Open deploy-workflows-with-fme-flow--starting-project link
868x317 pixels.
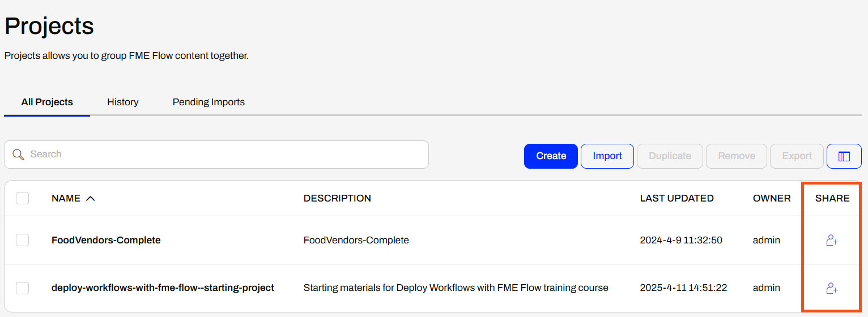tap(163, 288)
